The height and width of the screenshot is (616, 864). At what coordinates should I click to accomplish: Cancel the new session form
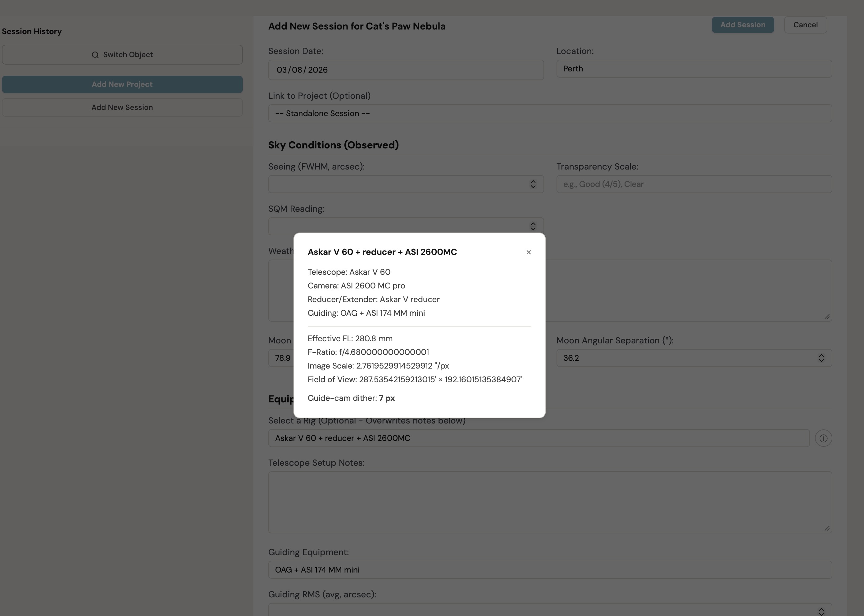(x=805, y=25)
